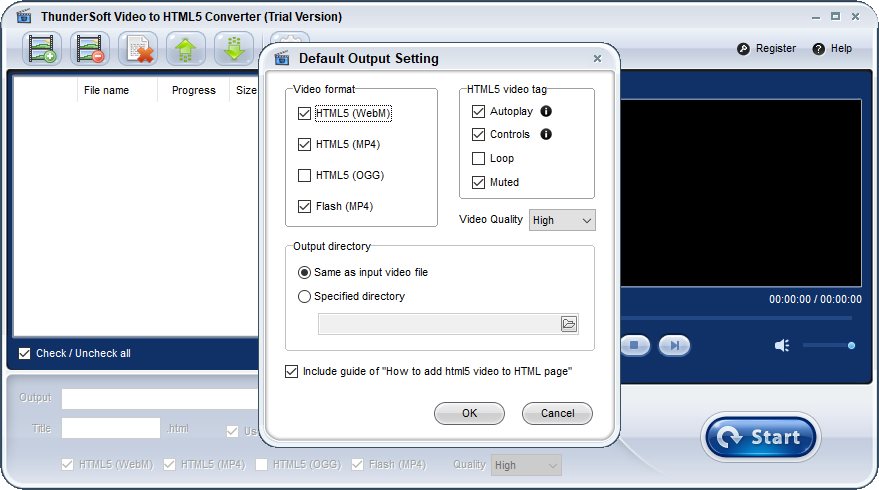The height and width of the screenshot is (490, 879).
Task: Click the specified directory path field
Action: pos(440,324)
